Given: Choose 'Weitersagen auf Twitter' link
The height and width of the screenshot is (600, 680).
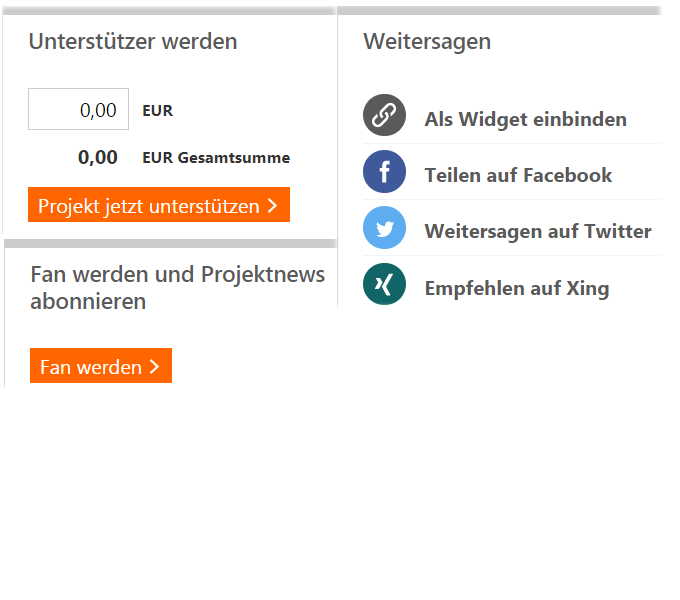Looking at the screenshot, I should pos(538,231).
